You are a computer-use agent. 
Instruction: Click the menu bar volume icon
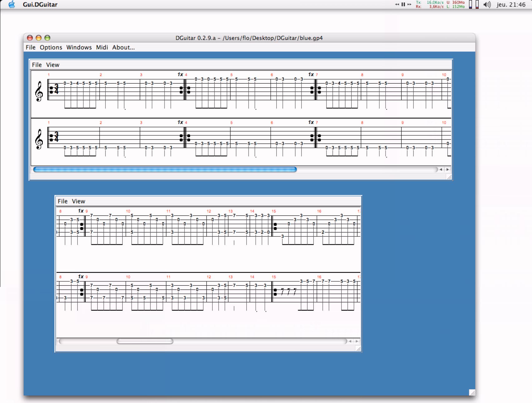pos(487,4)
